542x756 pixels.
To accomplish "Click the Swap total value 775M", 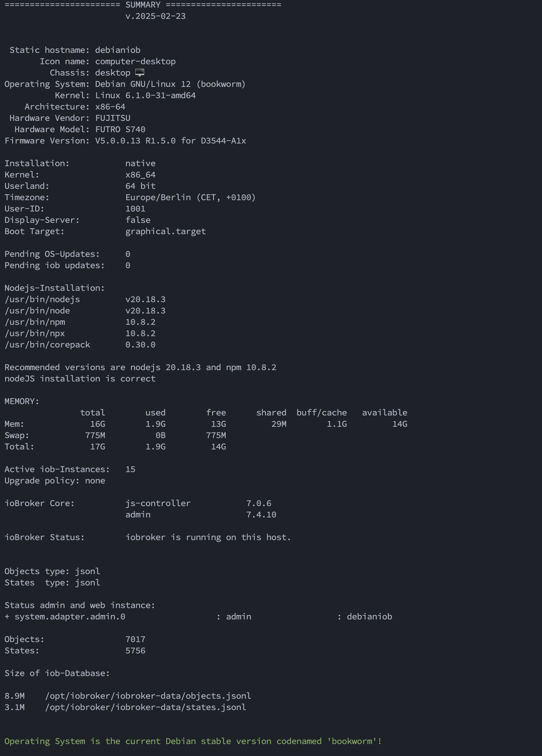I will click(x=95, y=435).
